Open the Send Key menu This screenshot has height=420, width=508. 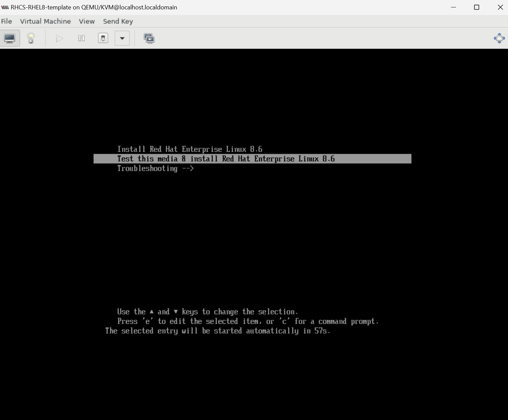pos(118,21)
